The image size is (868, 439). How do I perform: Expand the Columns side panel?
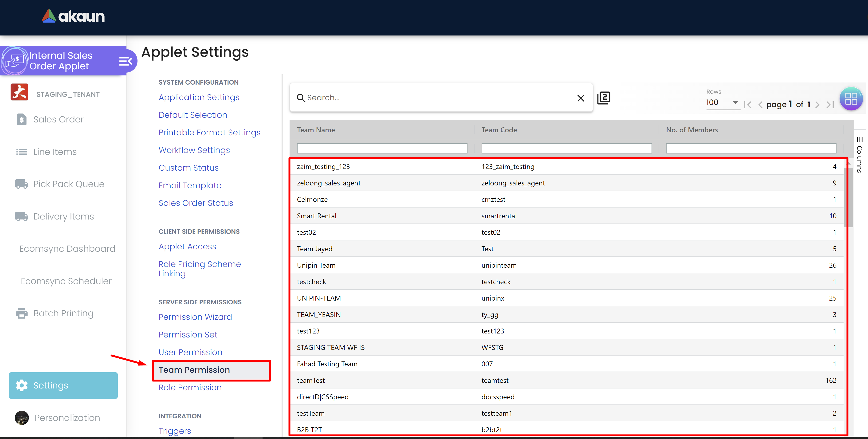860,154
